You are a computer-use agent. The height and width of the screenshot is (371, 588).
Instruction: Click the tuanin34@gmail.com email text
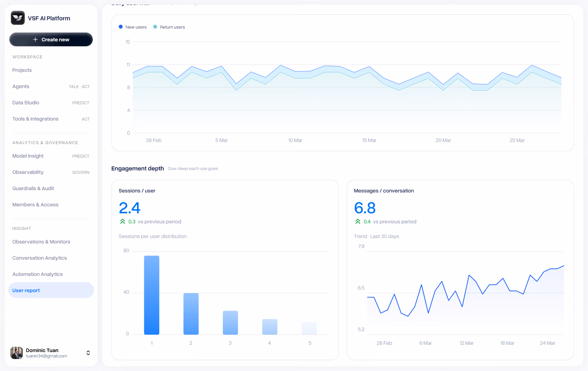46,356
